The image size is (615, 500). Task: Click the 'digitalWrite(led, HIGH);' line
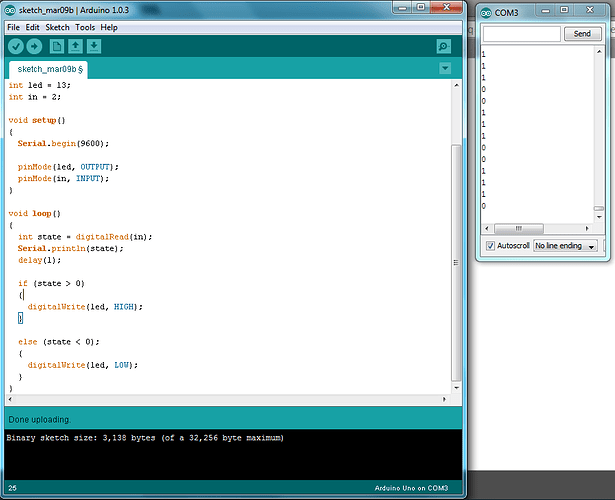pos(85,307)
